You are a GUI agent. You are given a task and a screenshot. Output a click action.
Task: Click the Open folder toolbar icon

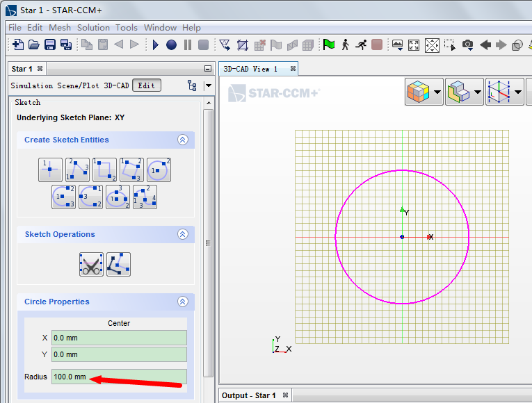[33, 44]
